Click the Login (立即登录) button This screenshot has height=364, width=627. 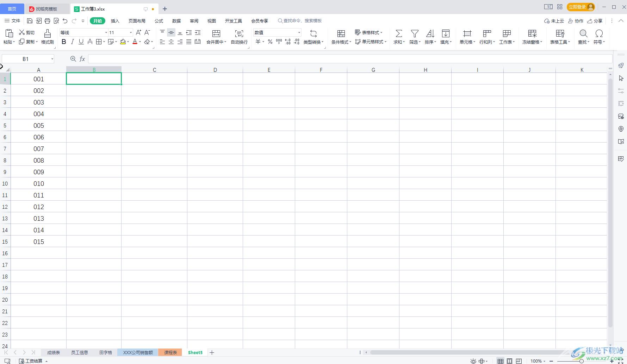click(x=581, y=7)
